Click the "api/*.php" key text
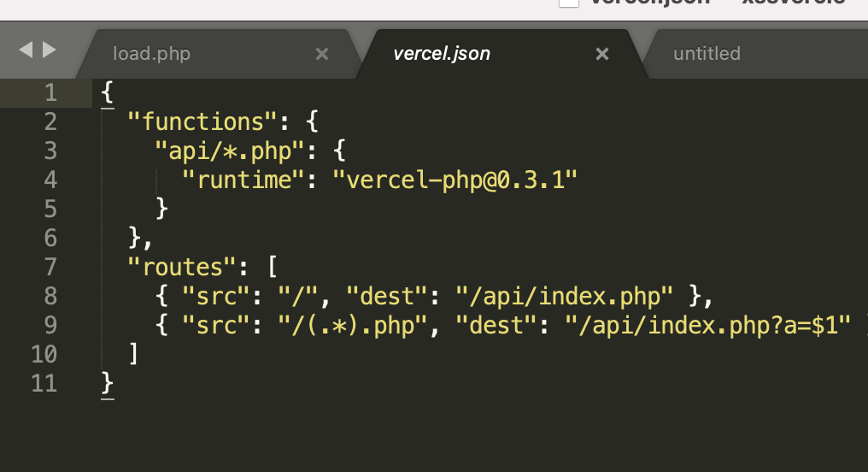 coord(230,150)
